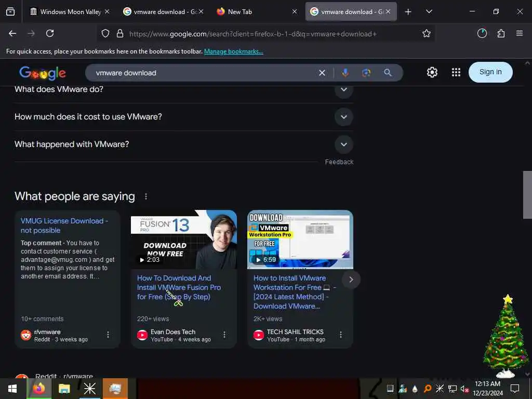Image resolution: width=532 pixels, height=399 pixels.
Task: Open Firefox extensions puzzle icon
Action: (501, 33)
